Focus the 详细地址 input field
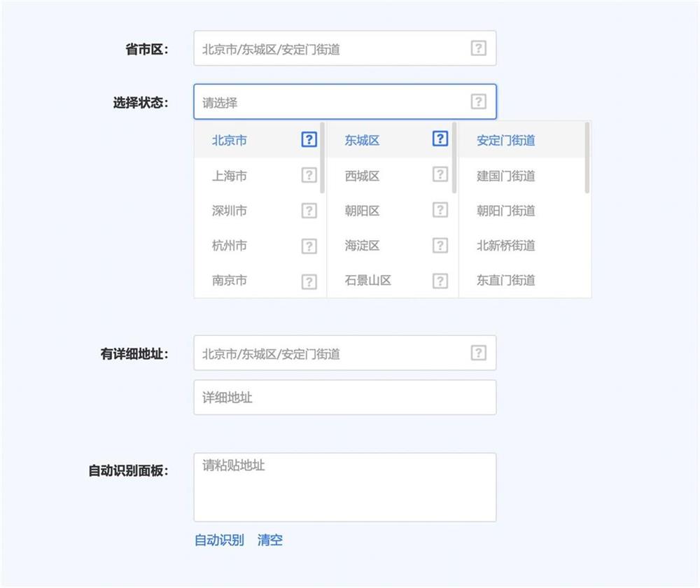 pyautogui.click(x=344, y=398)
